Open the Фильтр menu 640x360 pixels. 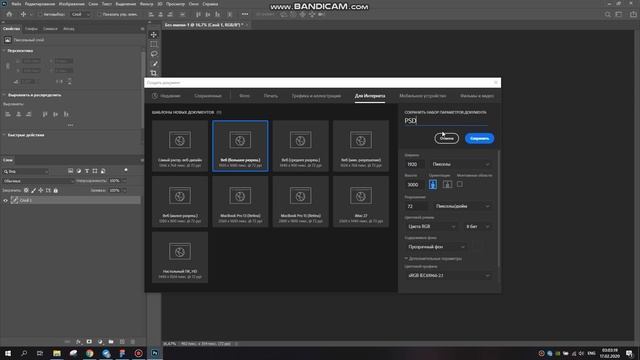pyautogui.click(x=146, y=4)
